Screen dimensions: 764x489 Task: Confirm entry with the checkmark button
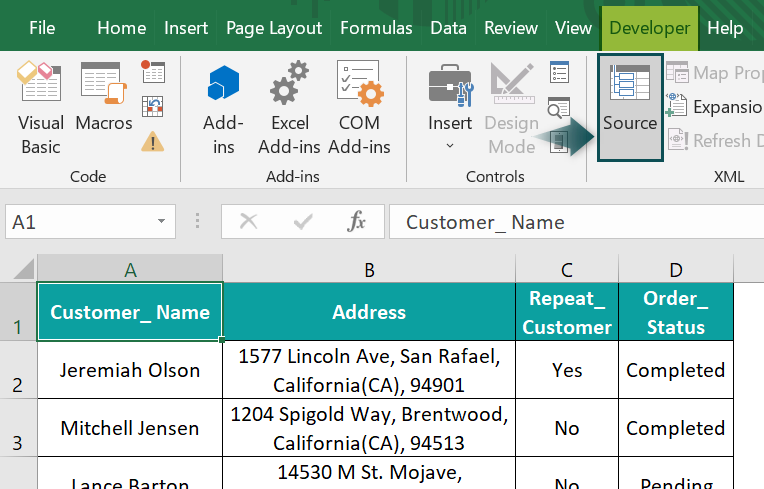(x=303, y=222)
